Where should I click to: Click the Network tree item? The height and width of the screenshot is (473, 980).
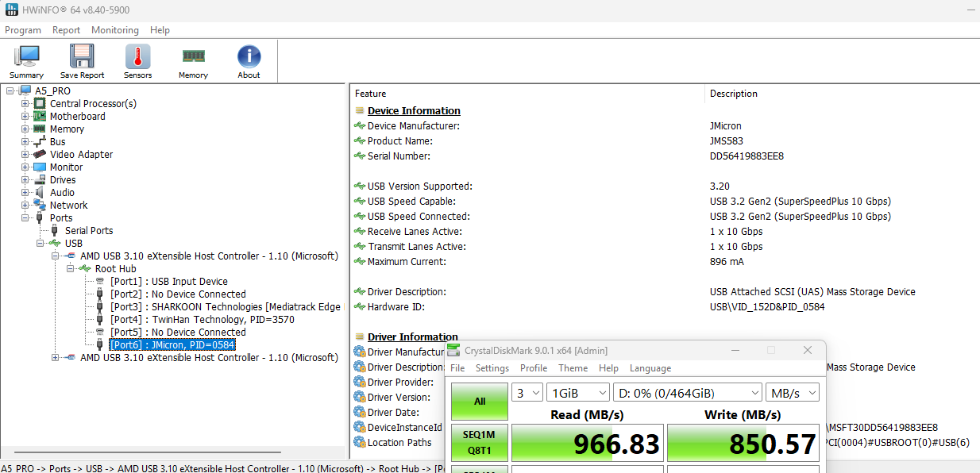click(68, 206)
